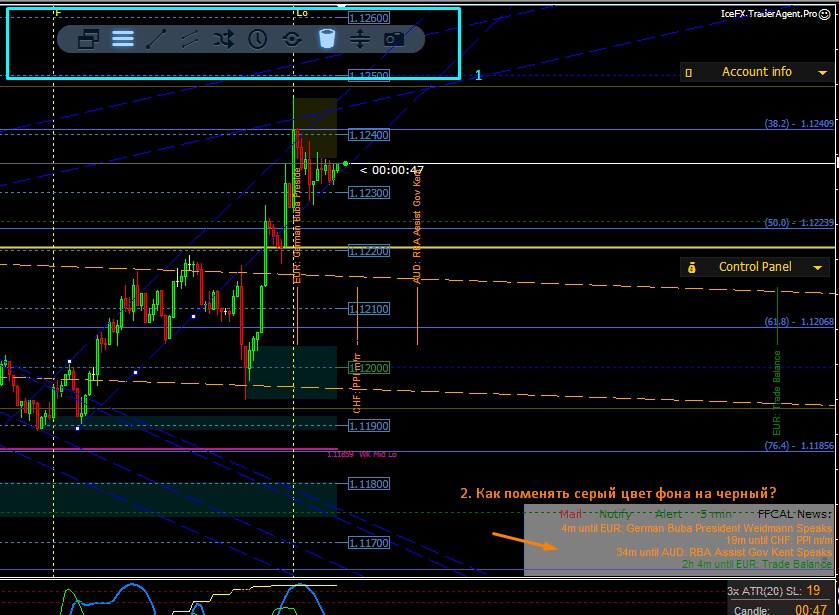This screenshot has width=839, height=615.
Task: Click the FFCAL News label
Action: tap(795, 514)
